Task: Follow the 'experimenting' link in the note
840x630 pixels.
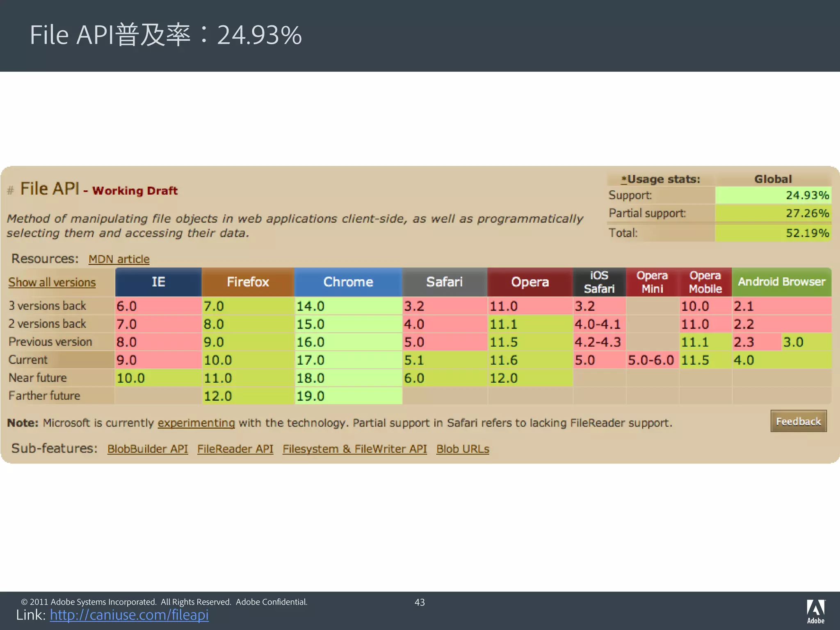Action: [196, 423]
